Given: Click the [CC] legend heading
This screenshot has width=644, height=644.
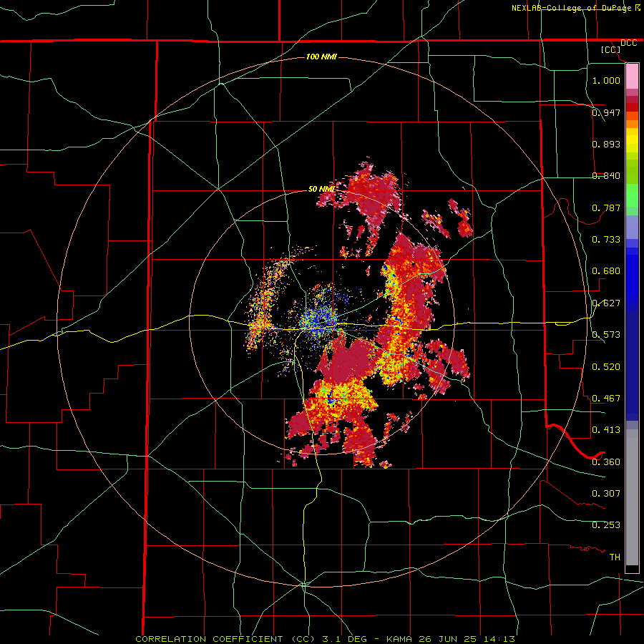Looking at the screenshot, I should click(x=610, y=49).
